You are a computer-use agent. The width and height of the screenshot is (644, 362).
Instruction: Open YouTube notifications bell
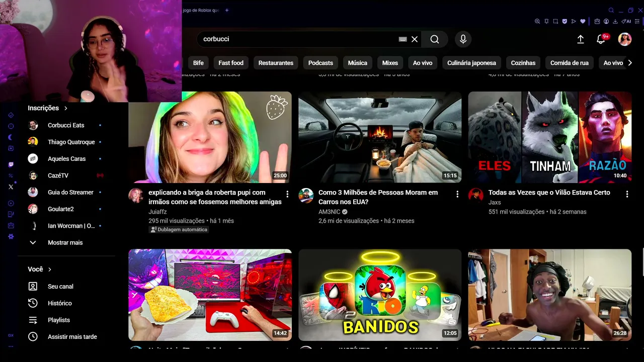(601, 39)
